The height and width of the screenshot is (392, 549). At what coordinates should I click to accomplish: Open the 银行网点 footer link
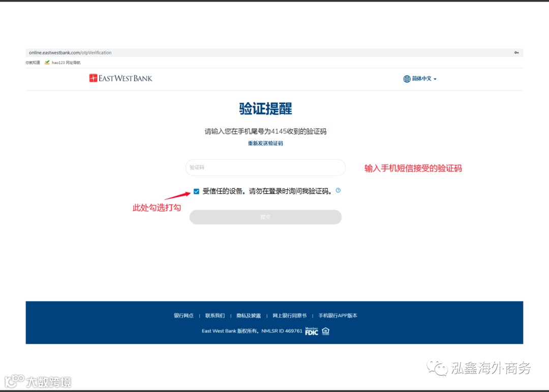(x=184, y=316)
